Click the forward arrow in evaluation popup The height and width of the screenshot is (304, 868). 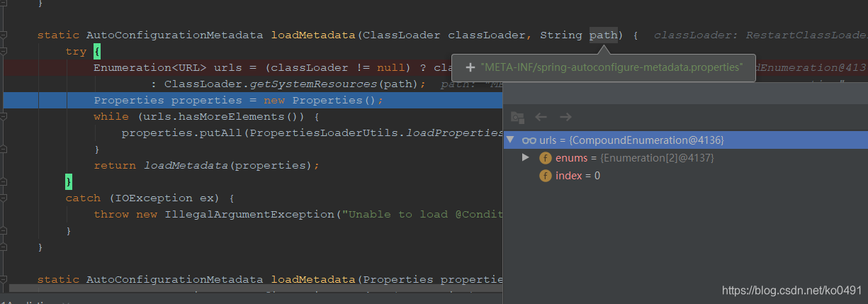click(565, 117)
